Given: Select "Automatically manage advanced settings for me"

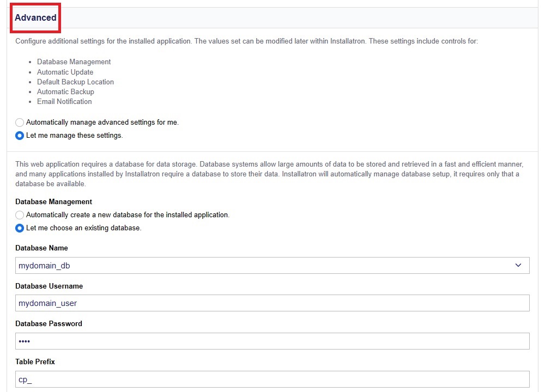Looking at the screenshot, I should click(20, 122).
